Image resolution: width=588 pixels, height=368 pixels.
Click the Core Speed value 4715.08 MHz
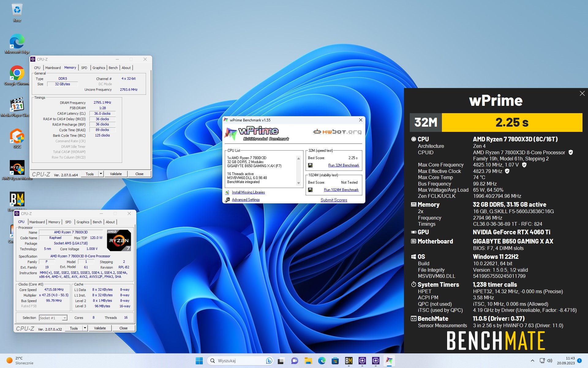54,289
